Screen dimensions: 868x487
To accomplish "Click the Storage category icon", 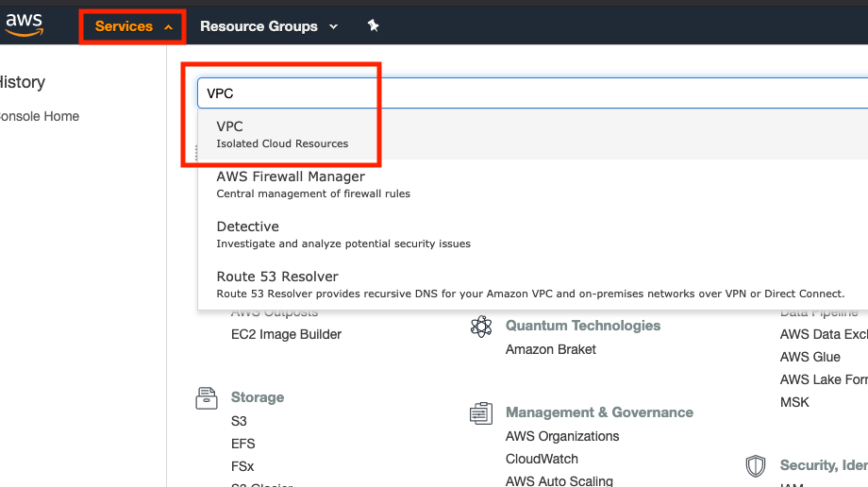I will [207, 398].
